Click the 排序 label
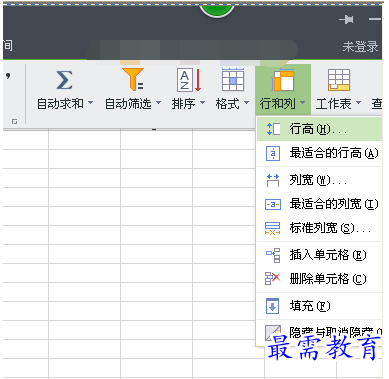389x379 pixels. click(184, 104)
